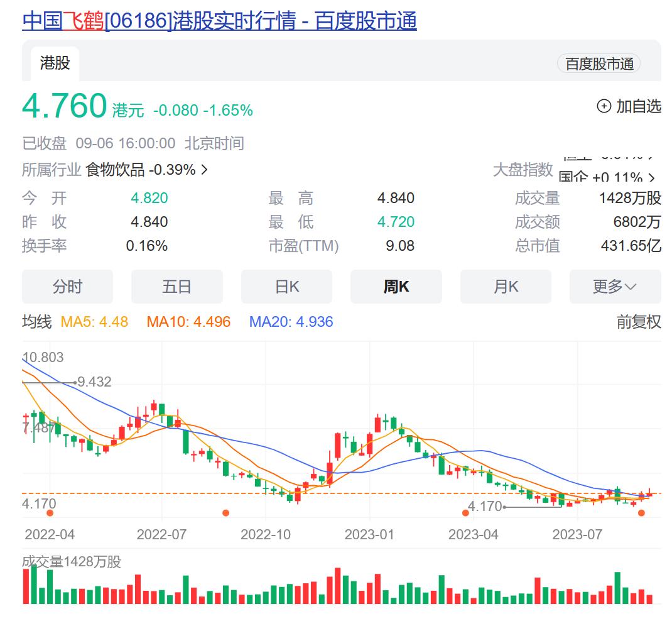Image resolution: width=672 pixels, height=621 pixels.
Task: View the 五日 five-day chart
Action: [x=176, y=287]
